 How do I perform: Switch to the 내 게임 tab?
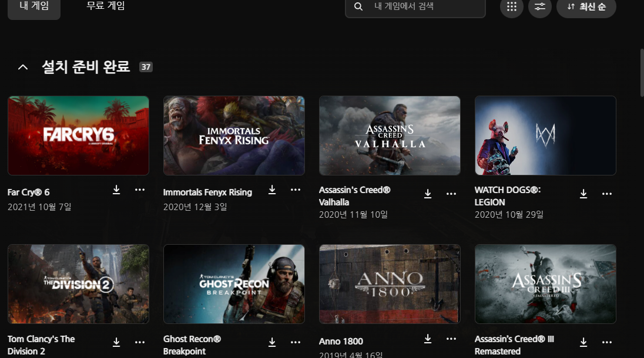point(34,6)
